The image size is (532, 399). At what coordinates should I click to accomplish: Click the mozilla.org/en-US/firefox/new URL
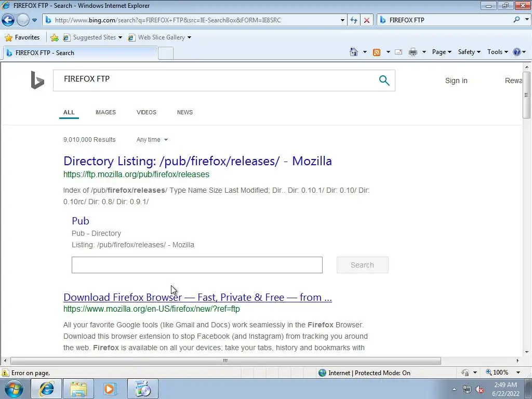tap(151, 309)
